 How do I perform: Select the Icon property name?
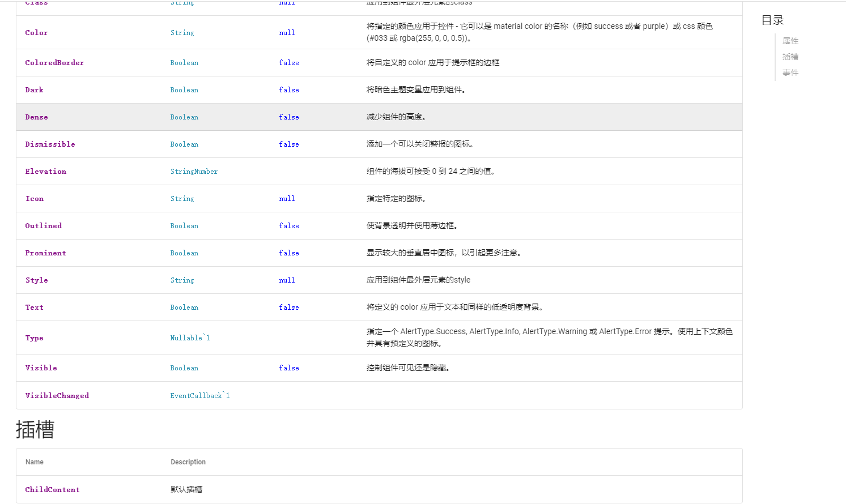[x=34, y=199]
